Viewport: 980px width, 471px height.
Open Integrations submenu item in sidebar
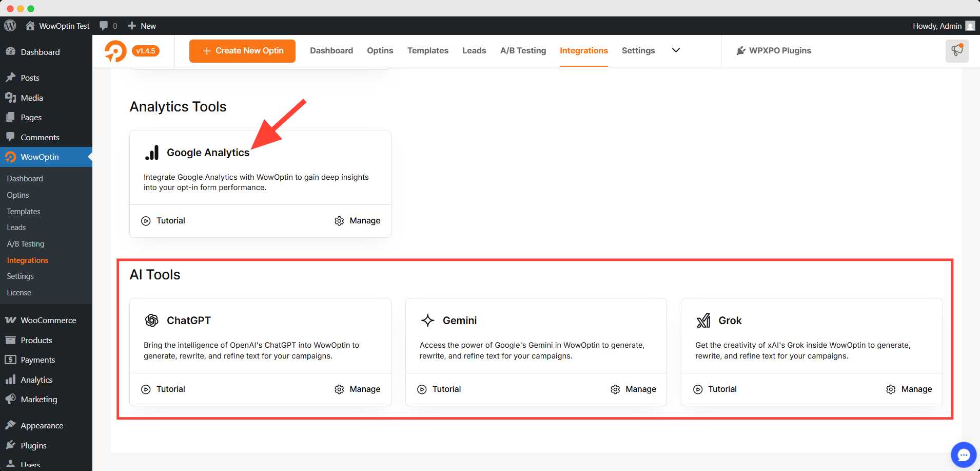(x=28, y=260)
